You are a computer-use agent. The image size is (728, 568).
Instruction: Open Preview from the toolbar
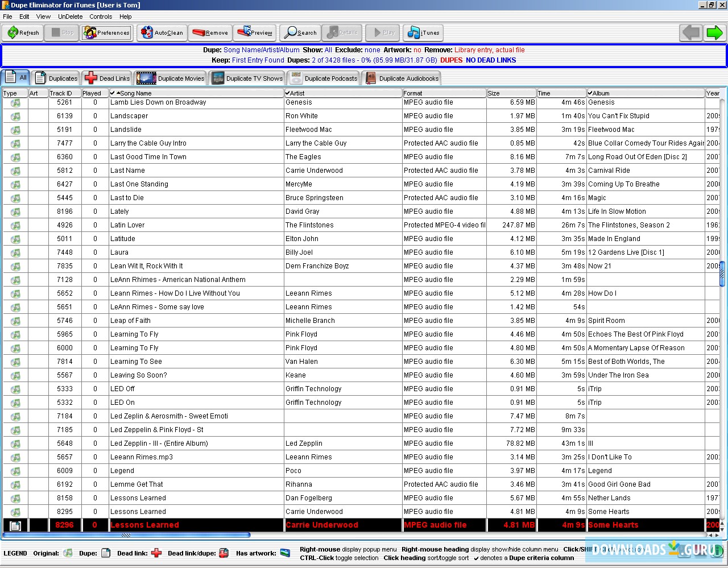[254, 33]
